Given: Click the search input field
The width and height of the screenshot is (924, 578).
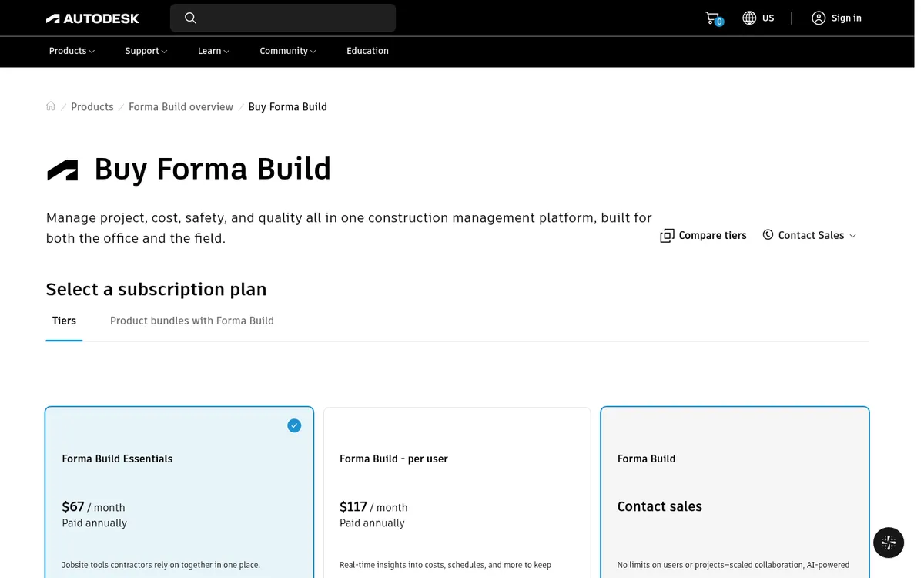Looking at the screenshot, I should [283, 18].
